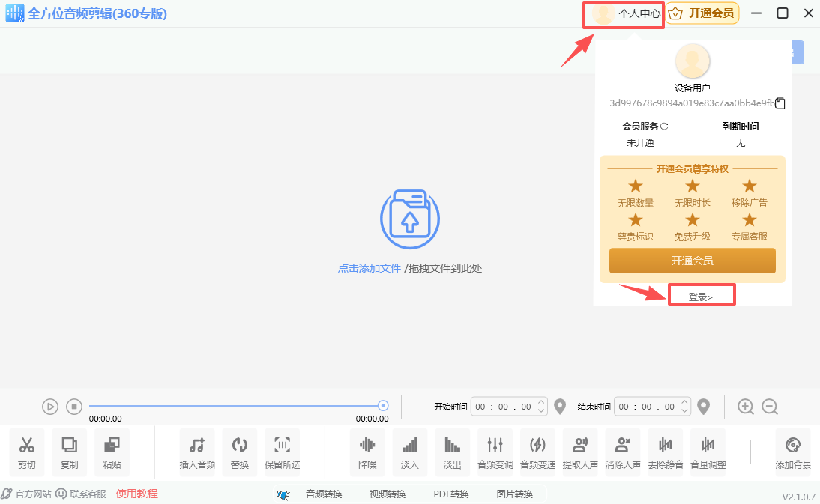Copy the device user ID string
The height and width of the screenshot is (504, 820).
click(x=780, y=103)
